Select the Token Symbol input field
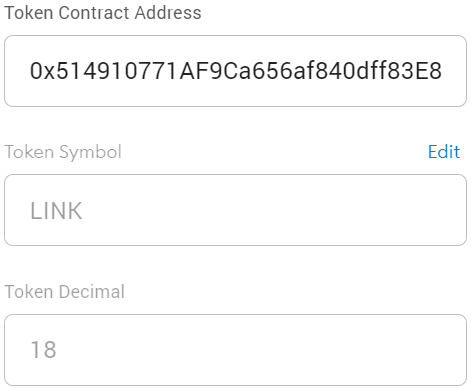The image size is (471, 388). pyautogui.click(x=235, y=210)
